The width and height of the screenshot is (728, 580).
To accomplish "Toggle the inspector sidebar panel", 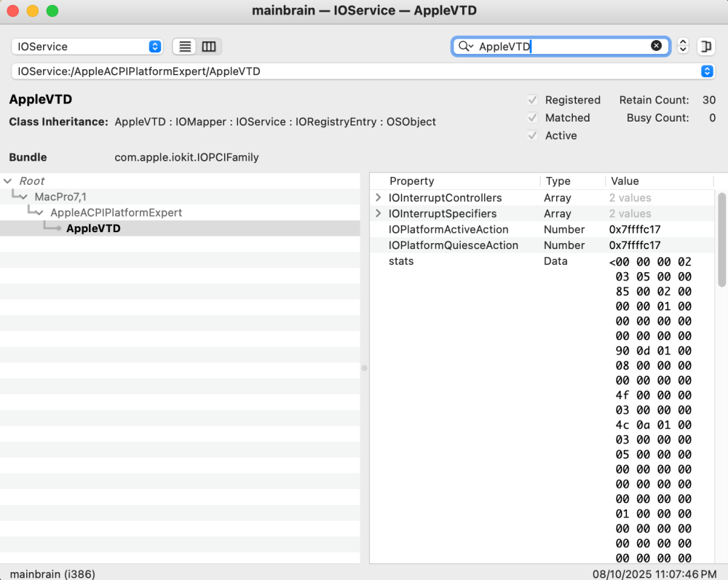I will point(705,47).
